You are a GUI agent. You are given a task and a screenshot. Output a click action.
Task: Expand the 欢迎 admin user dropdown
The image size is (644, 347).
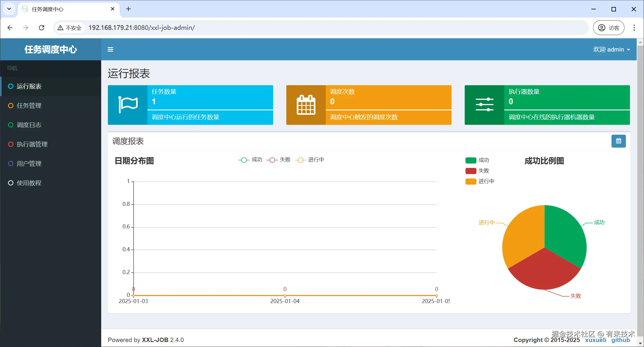coord(611,49)
